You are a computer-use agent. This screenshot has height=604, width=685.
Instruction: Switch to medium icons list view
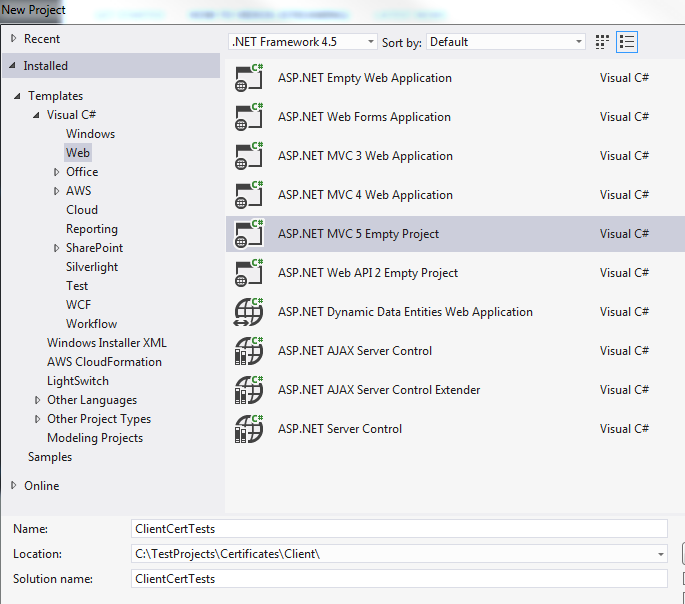627,42
